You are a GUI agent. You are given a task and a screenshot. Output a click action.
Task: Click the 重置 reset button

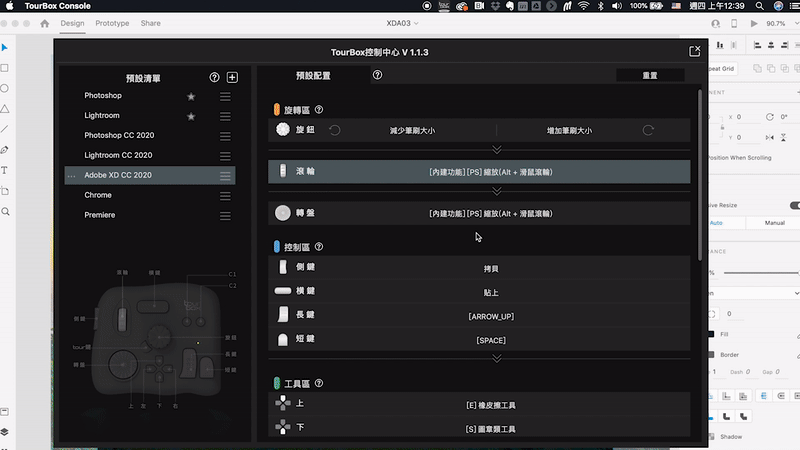coord(650,76)
